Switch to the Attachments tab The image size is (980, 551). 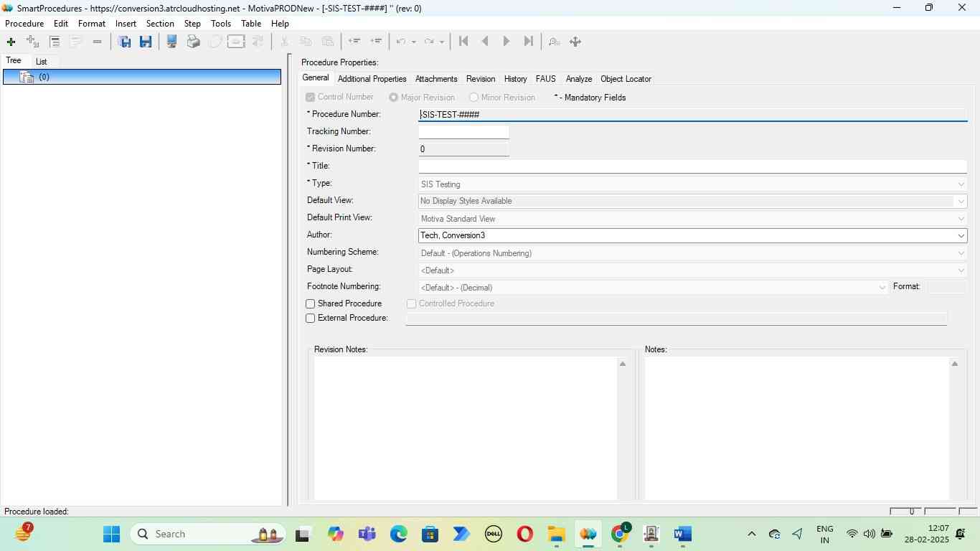click(x=436, y=79)
